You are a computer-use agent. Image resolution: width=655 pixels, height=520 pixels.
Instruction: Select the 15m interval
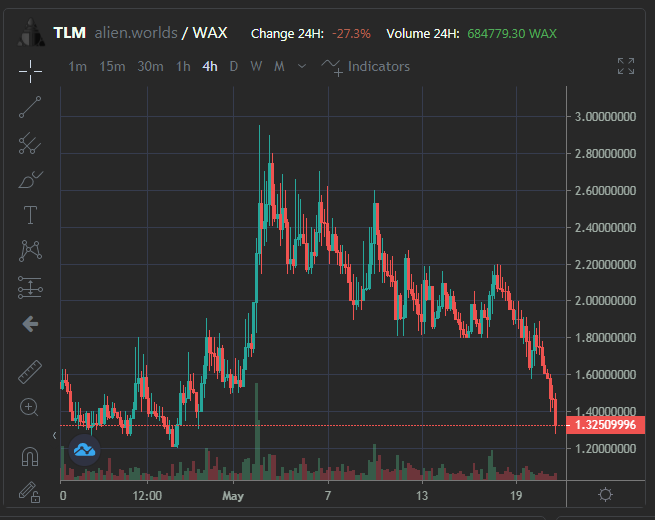tap(112, 66)
